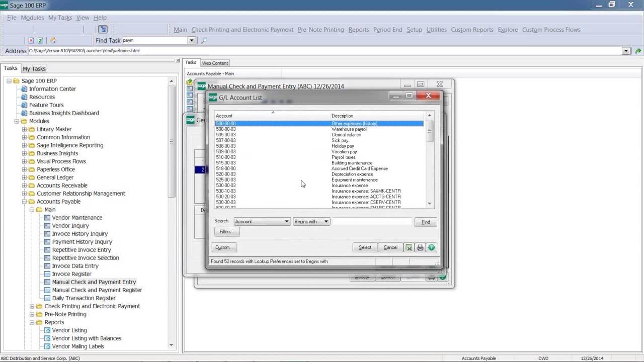The width and height of the screenshot is (644, 362).
Task: Export the account list to Excel
Action: click(409, 247)
